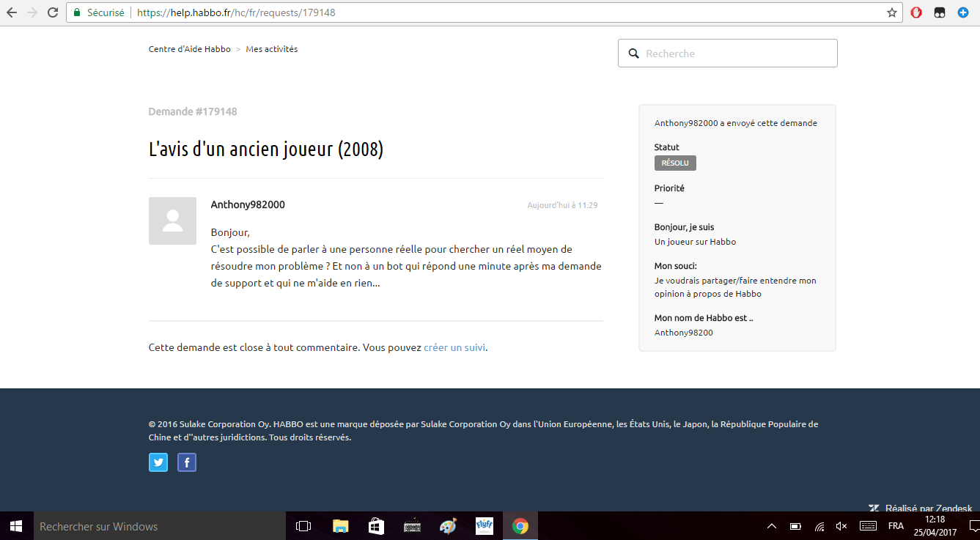Open the Twitter icon in the footer
Image resolution: width=980 pixels, height=540 pixels.
click(x=158, y=462)
